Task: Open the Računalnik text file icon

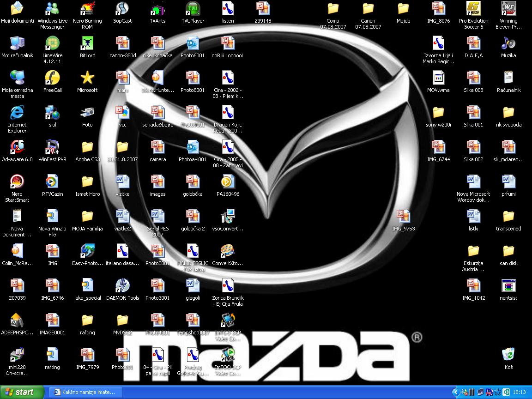Action: pos(508,78)
